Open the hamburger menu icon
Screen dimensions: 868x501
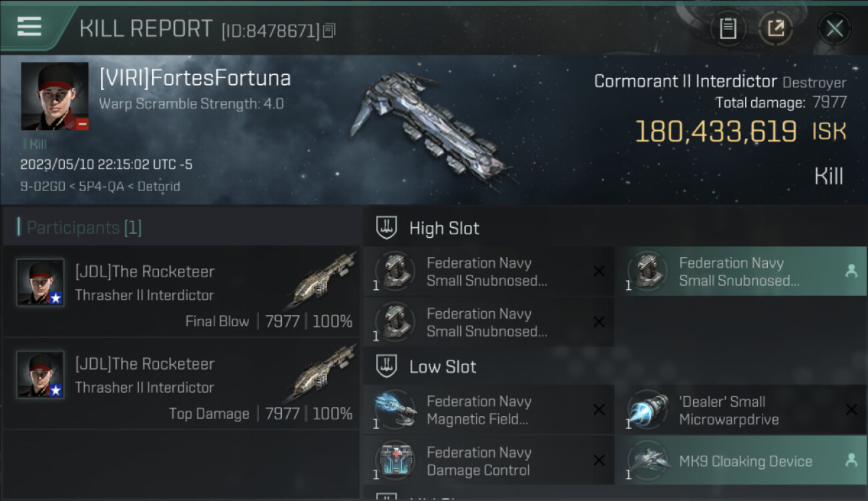[29, 27]
